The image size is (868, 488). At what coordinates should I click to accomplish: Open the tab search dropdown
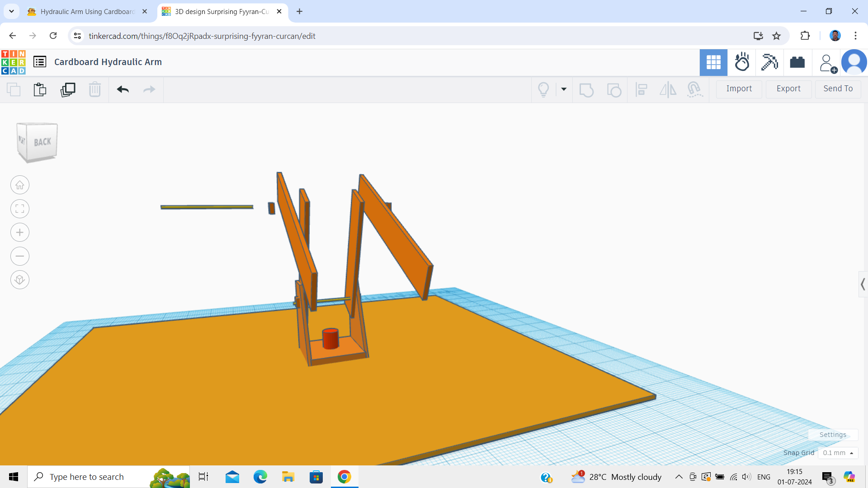point(11,12)
